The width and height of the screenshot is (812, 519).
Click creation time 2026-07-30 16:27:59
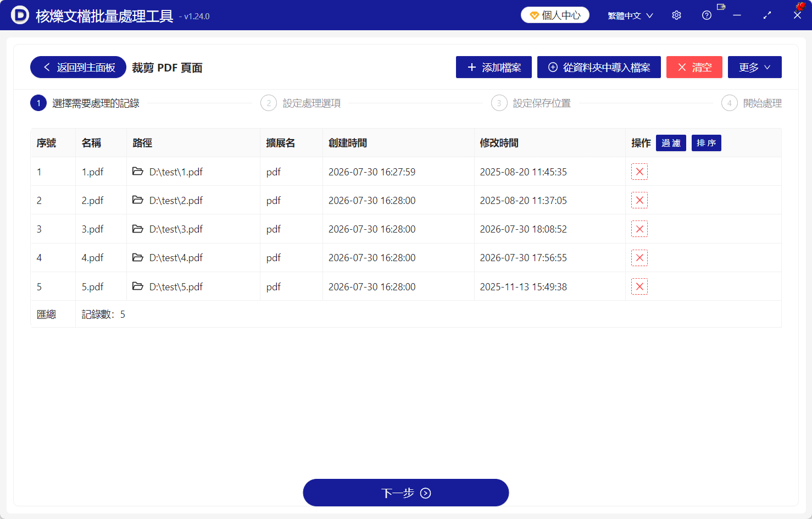pos(372,172)
